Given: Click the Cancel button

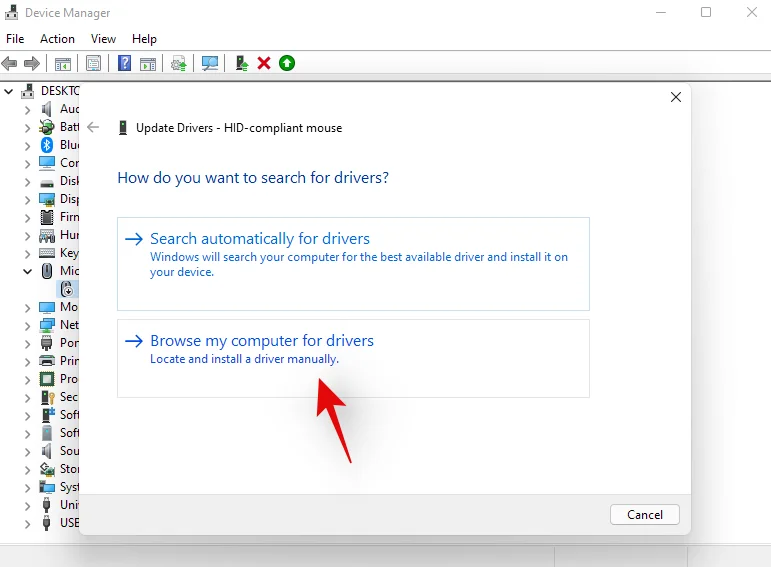Looking at the screenshot, I should pos(645,514).
